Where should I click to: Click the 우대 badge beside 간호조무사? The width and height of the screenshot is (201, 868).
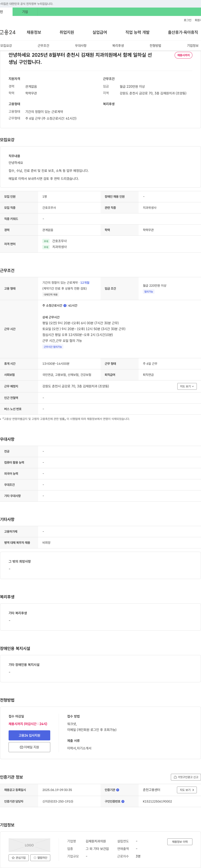coord(46,241)
